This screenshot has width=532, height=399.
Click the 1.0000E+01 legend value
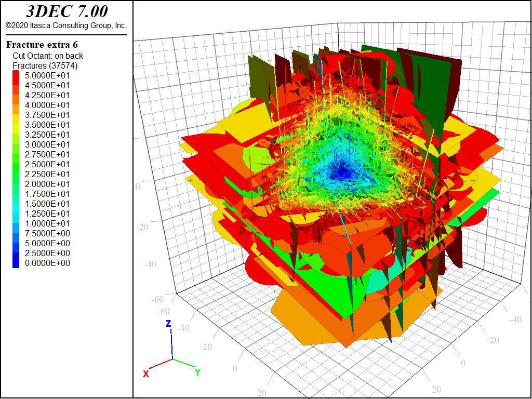47,223
